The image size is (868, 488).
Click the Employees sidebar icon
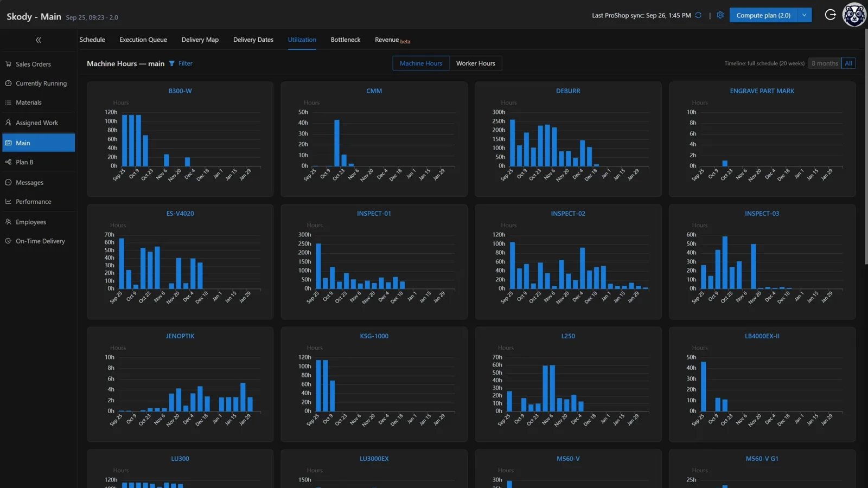click(x=8, y=222)
